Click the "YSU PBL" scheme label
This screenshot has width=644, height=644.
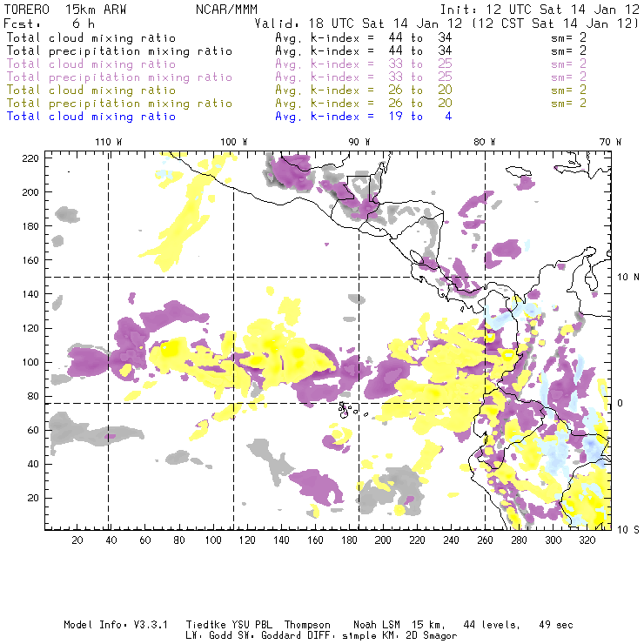pyautogui.click(x=252, y=625)
